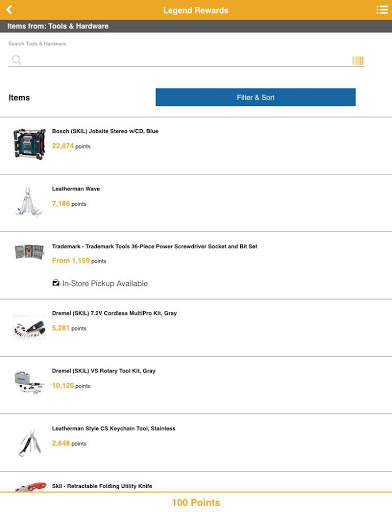Open Bosch Jobsite Stereo product image
Screen dimensions: 392x512
(29, 144)
